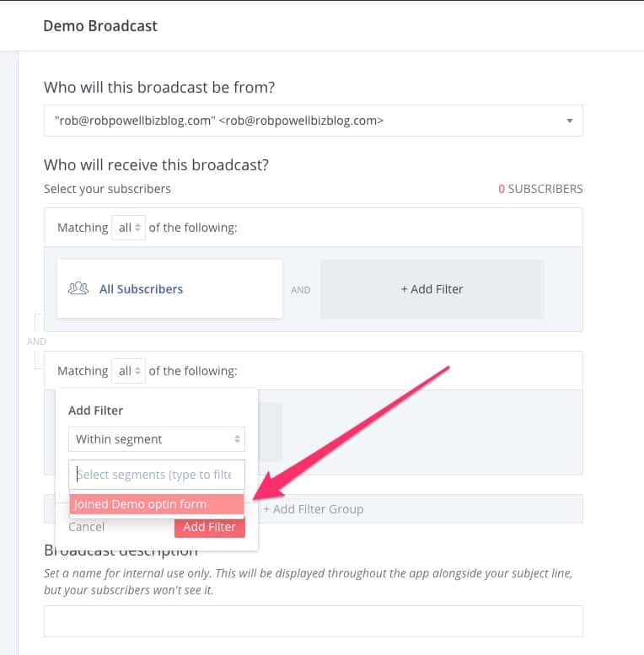Screen dimensions: 644x655
Task: Focus the 'Select segments' search field
Action: (157, 474)
